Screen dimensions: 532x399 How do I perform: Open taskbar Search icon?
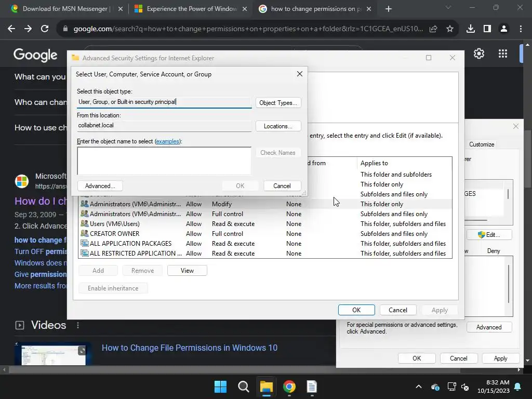pos(243,387)
